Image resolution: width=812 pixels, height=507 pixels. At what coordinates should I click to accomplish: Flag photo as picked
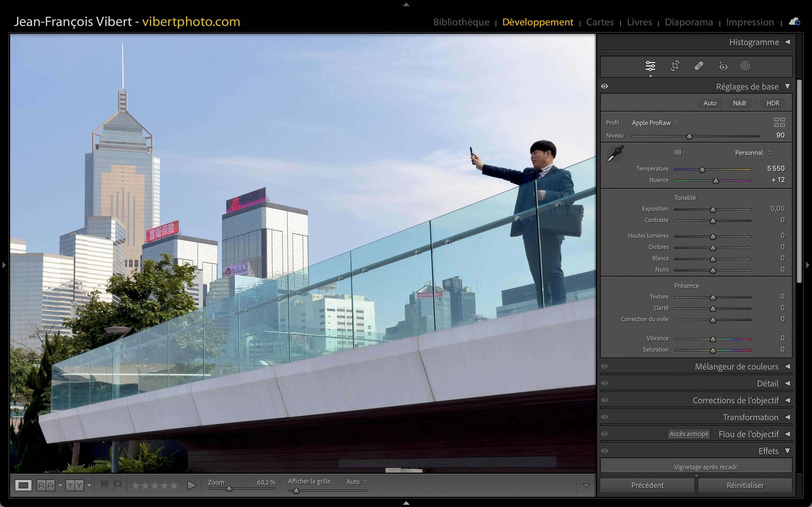pos(104,485)
